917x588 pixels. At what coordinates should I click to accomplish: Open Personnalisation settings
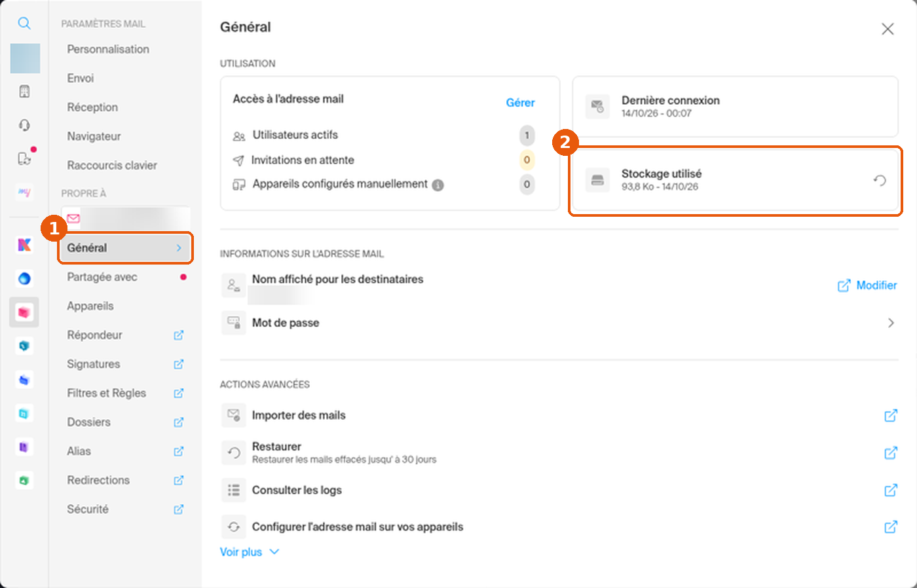coord(108,49)
